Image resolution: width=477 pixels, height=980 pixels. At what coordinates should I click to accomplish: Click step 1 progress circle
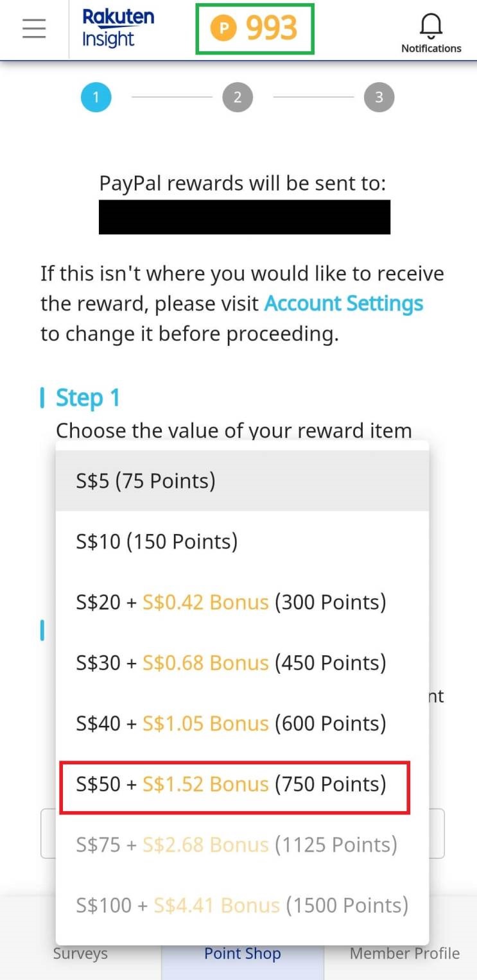[96, 98]
